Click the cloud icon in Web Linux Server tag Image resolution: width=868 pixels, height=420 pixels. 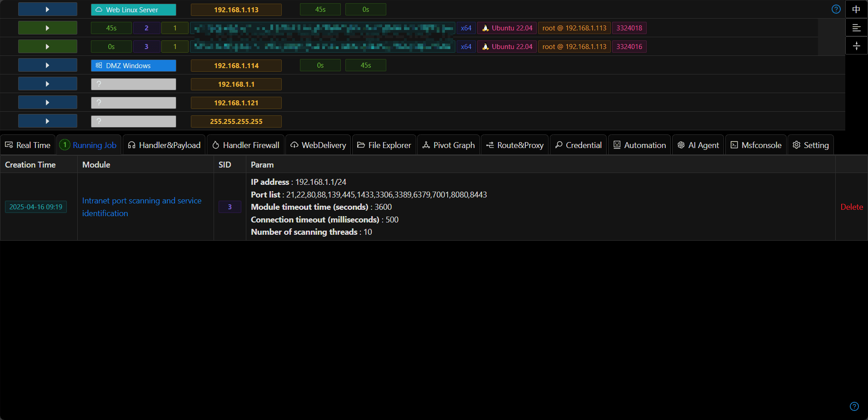click(x=99, y=10)
